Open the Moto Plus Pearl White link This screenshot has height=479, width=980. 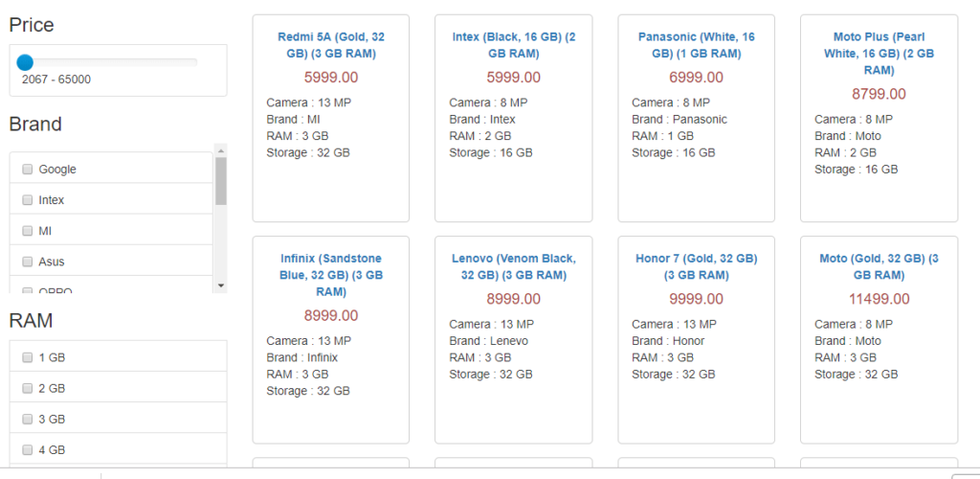pyautogui.click(x=879, y=54)
